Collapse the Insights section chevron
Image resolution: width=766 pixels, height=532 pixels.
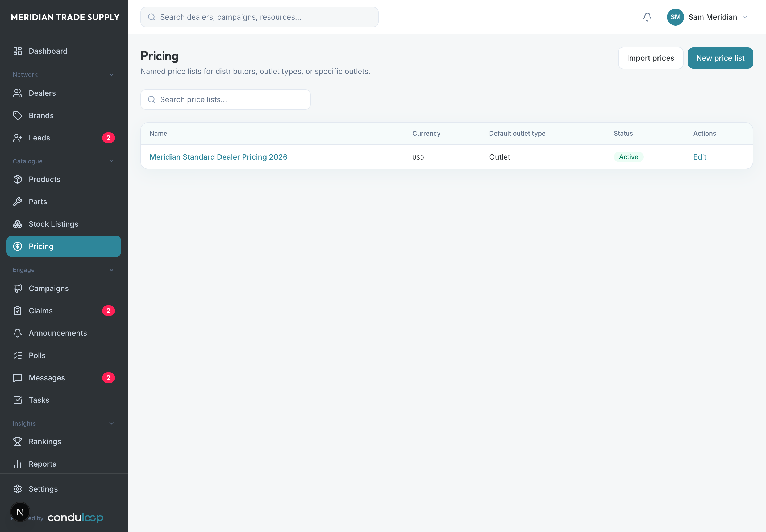point(111,423)
